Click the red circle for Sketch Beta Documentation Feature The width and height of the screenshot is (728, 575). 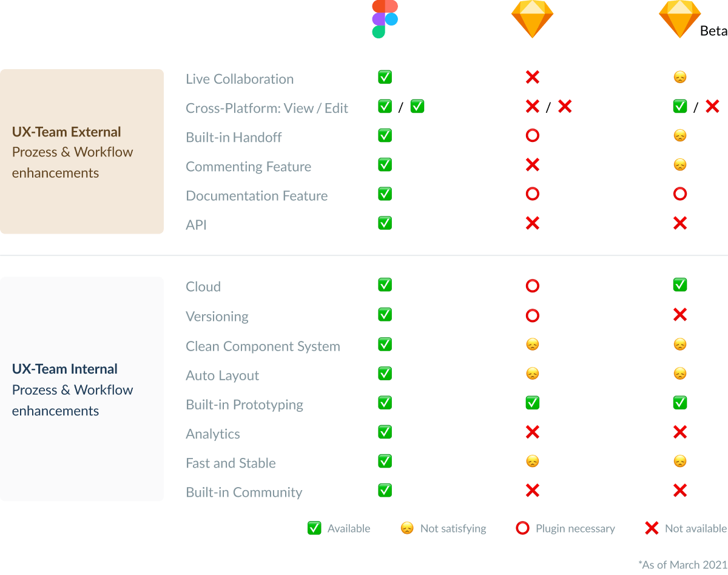tap(680, 194)
